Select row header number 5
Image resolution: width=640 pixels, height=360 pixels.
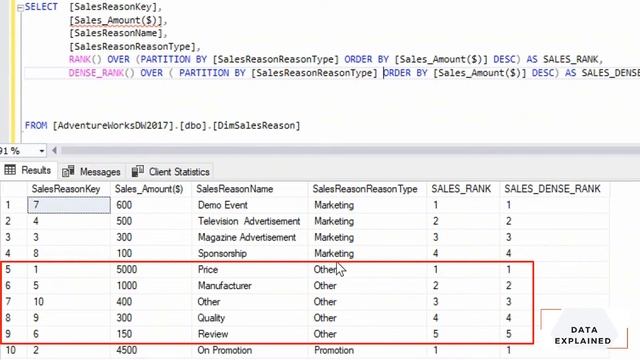[13, 269]
